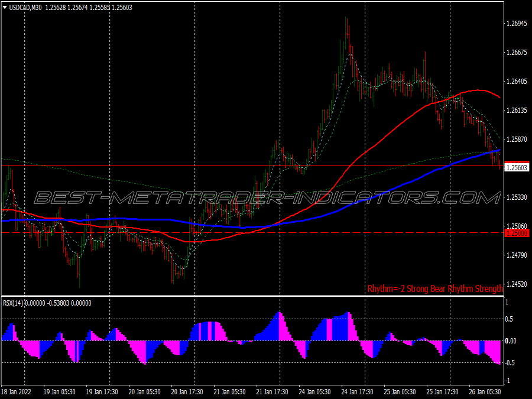This screenshot has height=399, width=532.
Task: Click the RSX scale value -1
Action: coord(508,381)
